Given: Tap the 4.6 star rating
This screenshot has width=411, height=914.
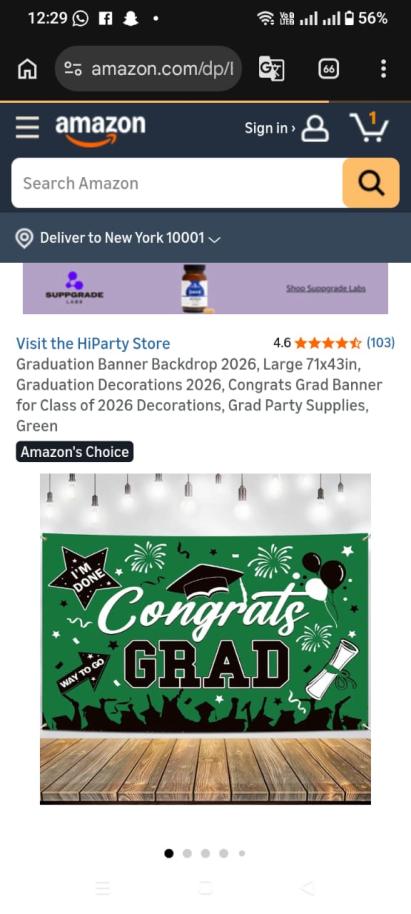Looking at the screenshot, I should coord(317,343).
